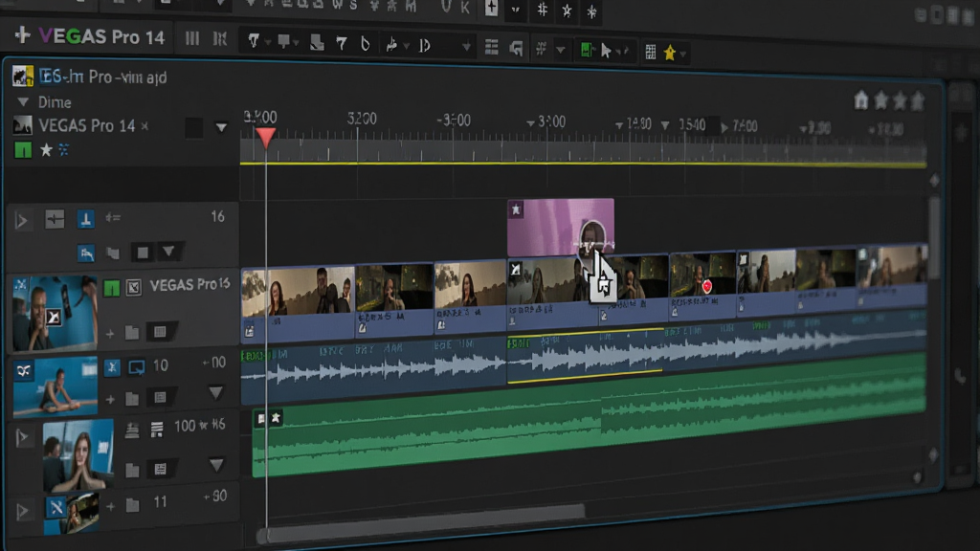Click the grid button on VEGAS Pro 15 track

pyautogui.click(x=160, y=332)
